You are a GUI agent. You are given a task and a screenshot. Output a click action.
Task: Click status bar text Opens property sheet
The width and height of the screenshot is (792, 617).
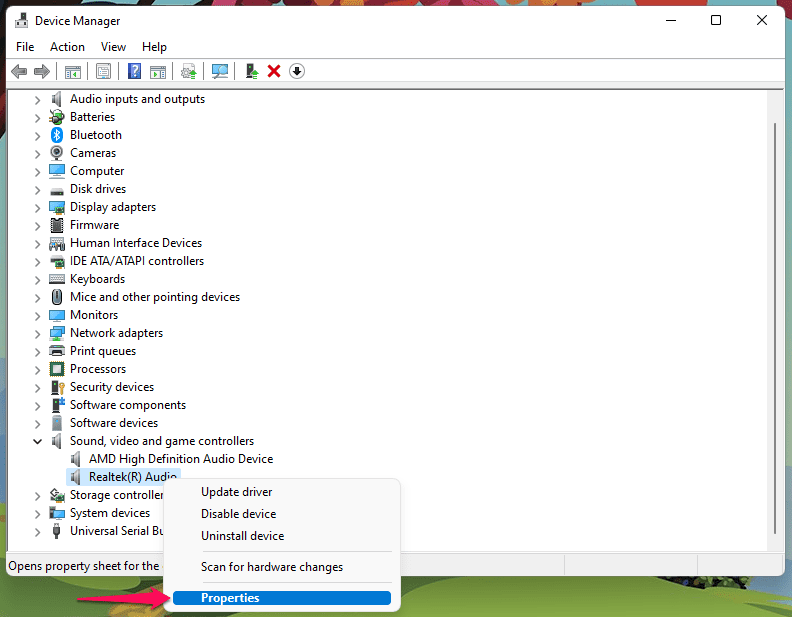[x=83, y=566]
